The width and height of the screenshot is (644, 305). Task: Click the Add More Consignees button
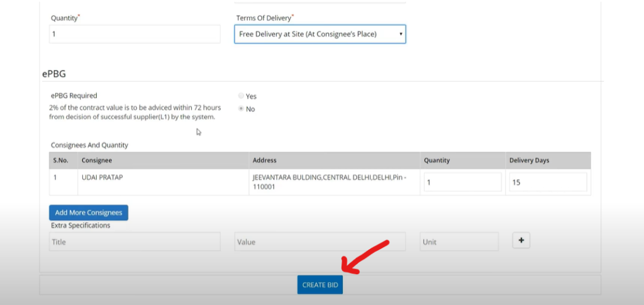[x=89, y=213]
